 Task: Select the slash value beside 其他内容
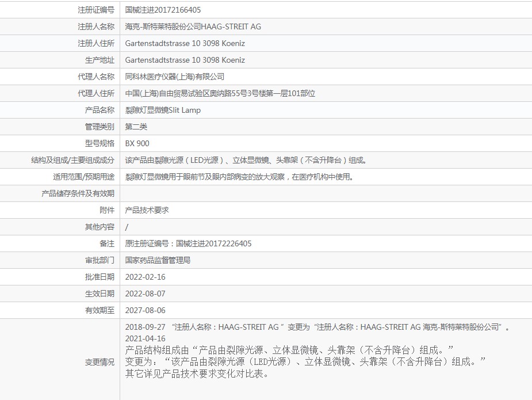pyautogui.click(x=127, y=227)
